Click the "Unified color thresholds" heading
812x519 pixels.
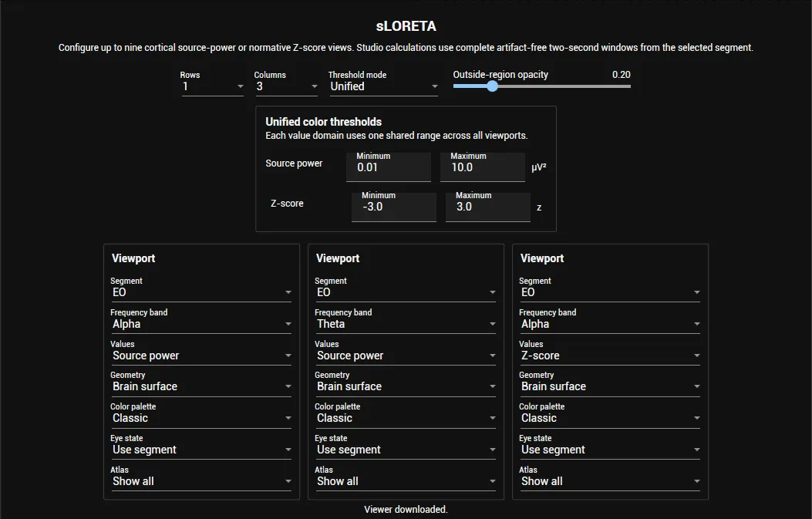pyautogui.click(x=324, y=122)
